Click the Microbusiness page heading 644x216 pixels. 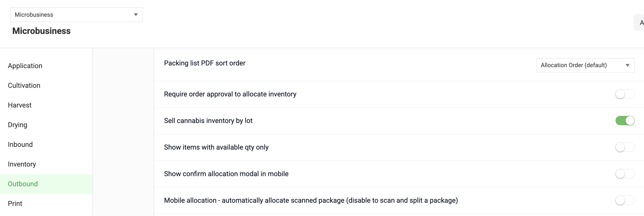[42, 31]
